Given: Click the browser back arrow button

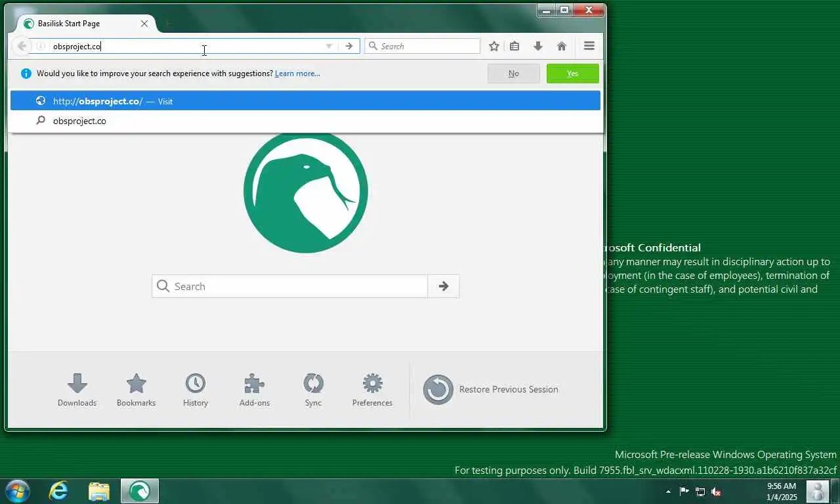Looking at the screenshot, I should click(x=22, y=46).
